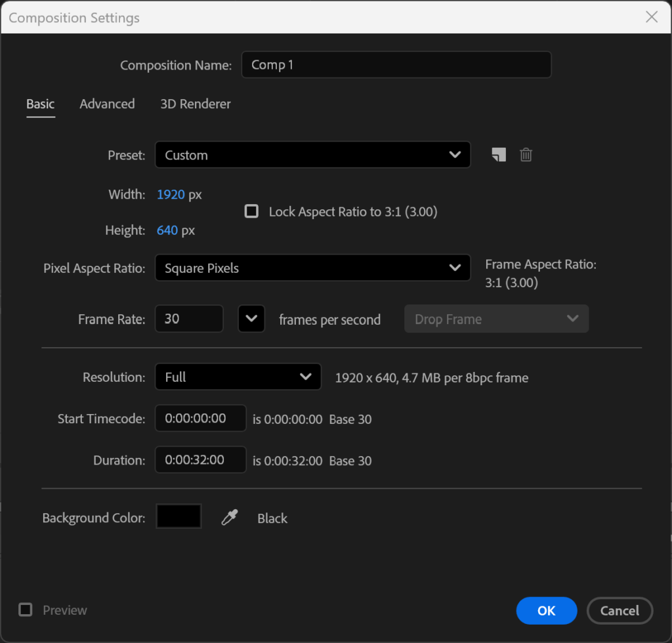This screenshot has height=643, width=672.
Task: Enable Lock Aspect Ratio checkbox
Action: (251, 211)
